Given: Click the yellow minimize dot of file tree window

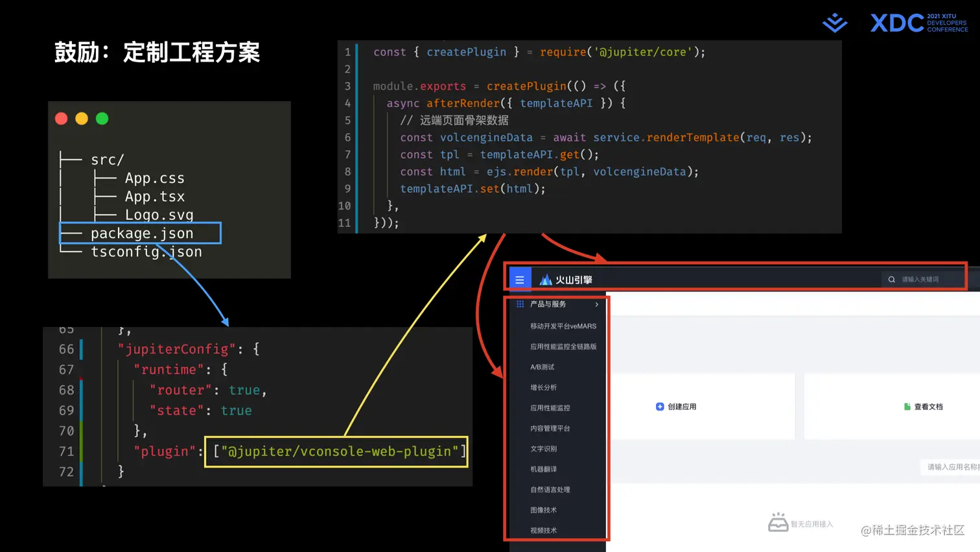Looking at the screenshot, I should 82,119.
